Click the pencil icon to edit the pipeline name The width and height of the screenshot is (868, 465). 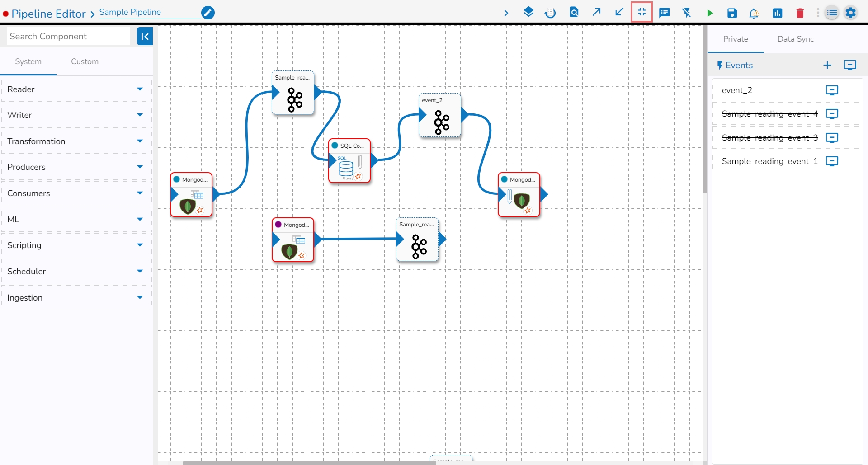coord(208,13)
